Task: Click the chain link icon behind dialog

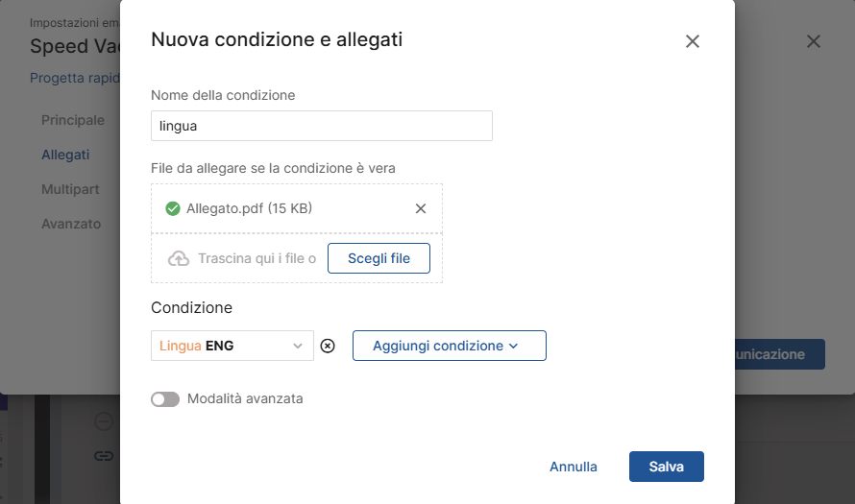Action: click(104, 455)
